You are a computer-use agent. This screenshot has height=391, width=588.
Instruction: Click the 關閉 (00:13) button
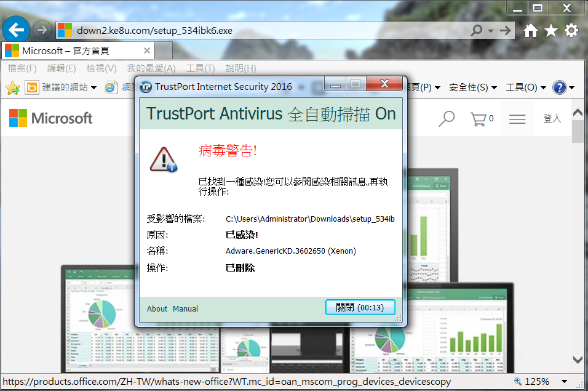(x=360, y=308)
